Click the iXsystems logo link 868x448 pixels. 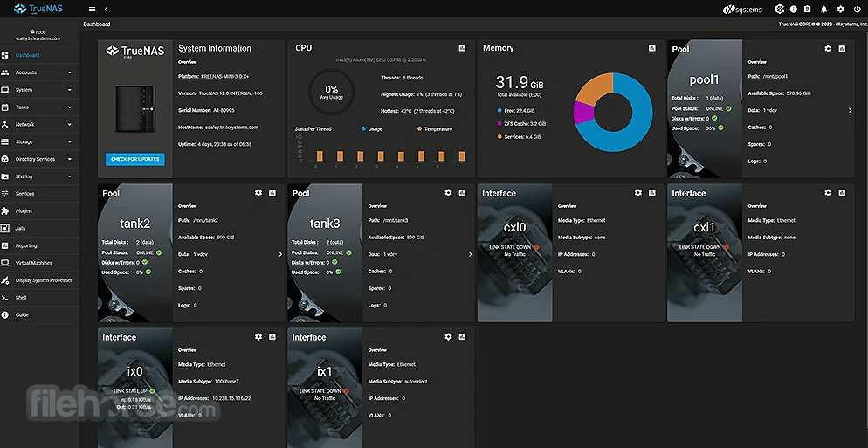(743, 10)
